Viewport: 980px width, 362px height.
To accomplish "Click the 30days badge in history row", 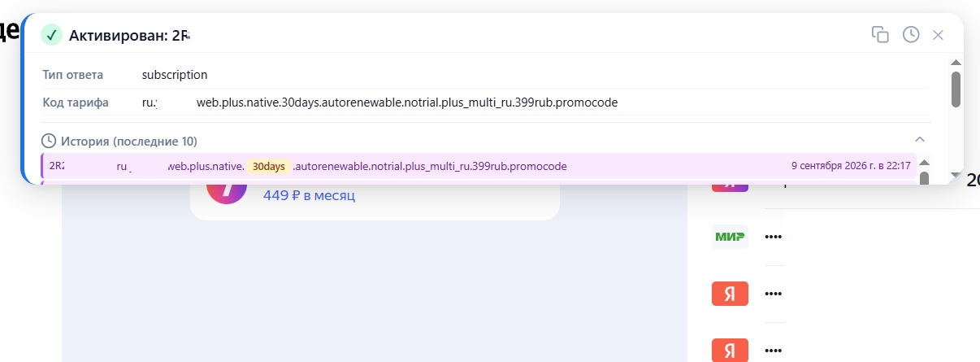I will pos(268,166).
